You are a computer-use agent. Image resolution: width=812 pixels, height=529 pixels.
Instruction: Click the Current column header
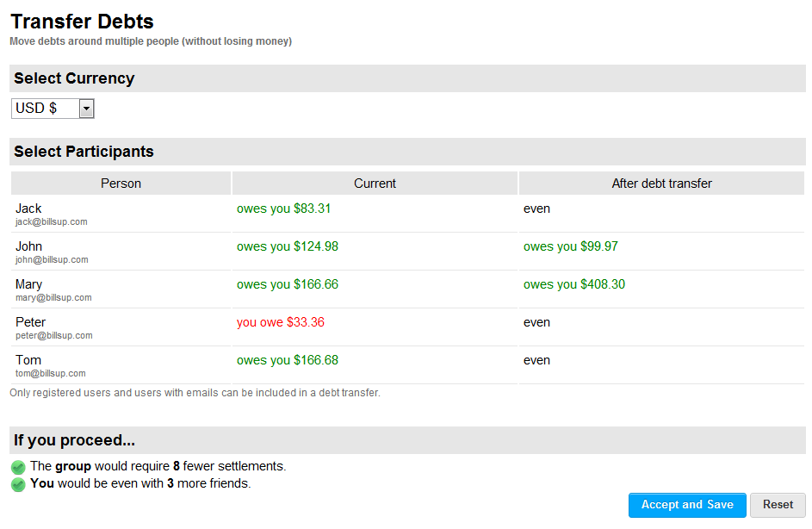pyautogui.click(x=375, y=184)
